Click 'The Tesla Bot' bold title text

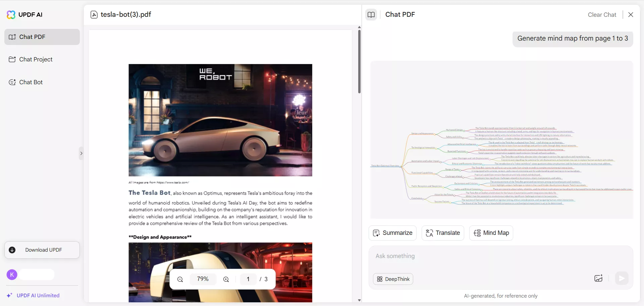[x=150, y=193]
